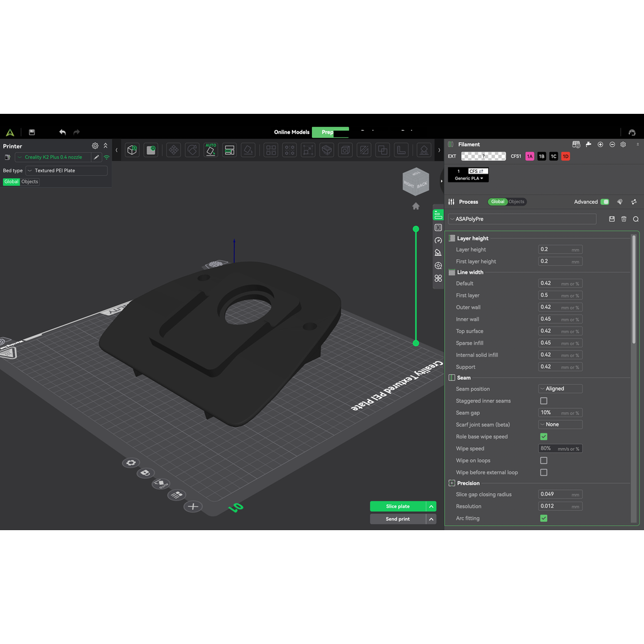The width and height of the screenshot is (644, 644).
Task: Open the support settings side tab icon
Action: [x=438, y=253]
